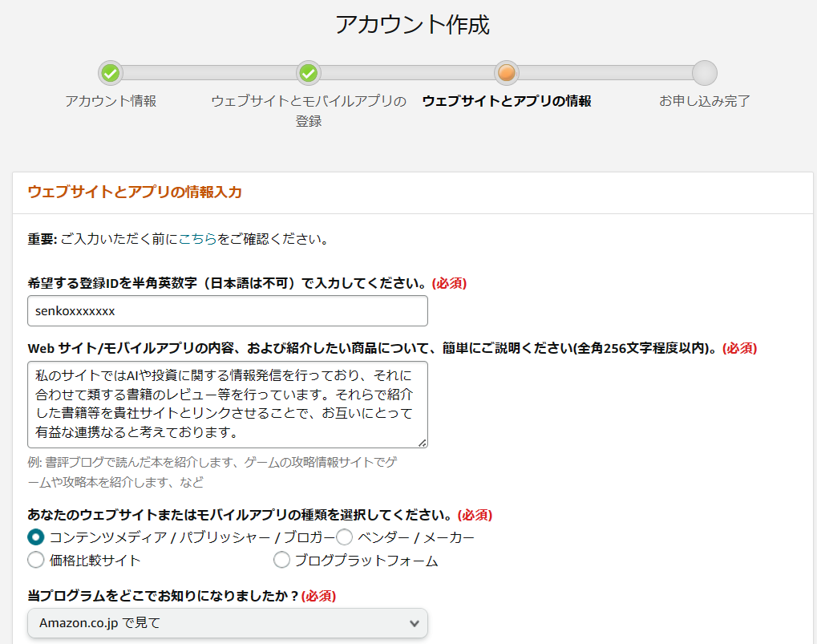Click the resize handle of the description textarea
The height and width of the screenshot is (644, 817).
coord(422,442)
